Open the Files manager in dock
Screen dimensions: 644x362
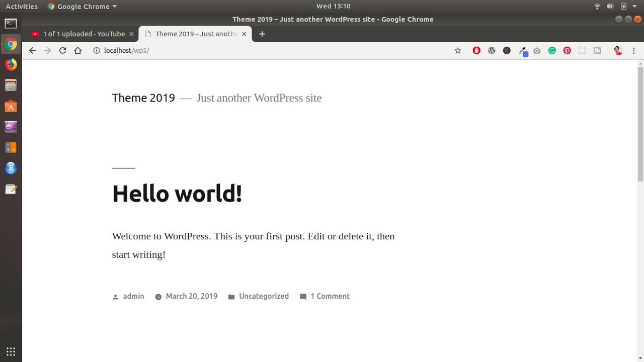click(x=11, y=85)
